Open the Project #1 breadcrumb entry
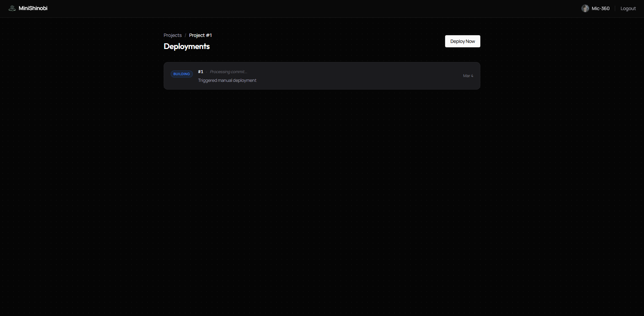 click(x=200, y=35)
